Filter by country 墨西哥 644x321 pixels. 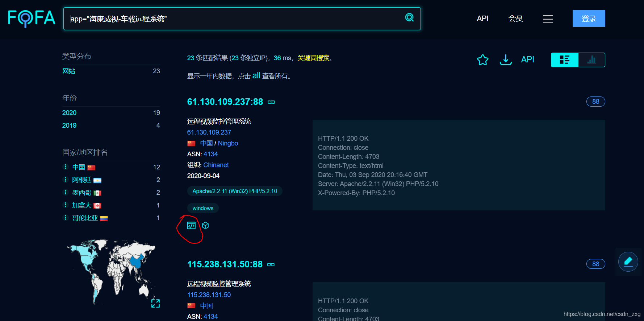pyautogui.click(x=82, y=193)
